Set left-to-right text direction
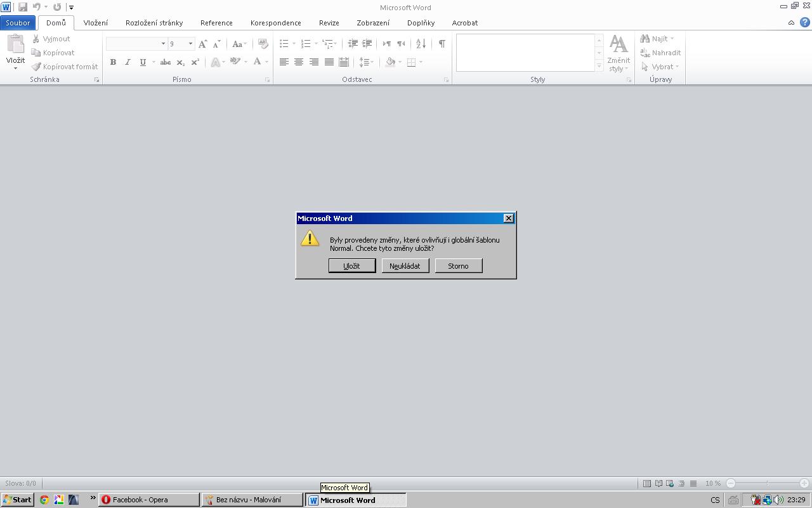 point(386,44)
